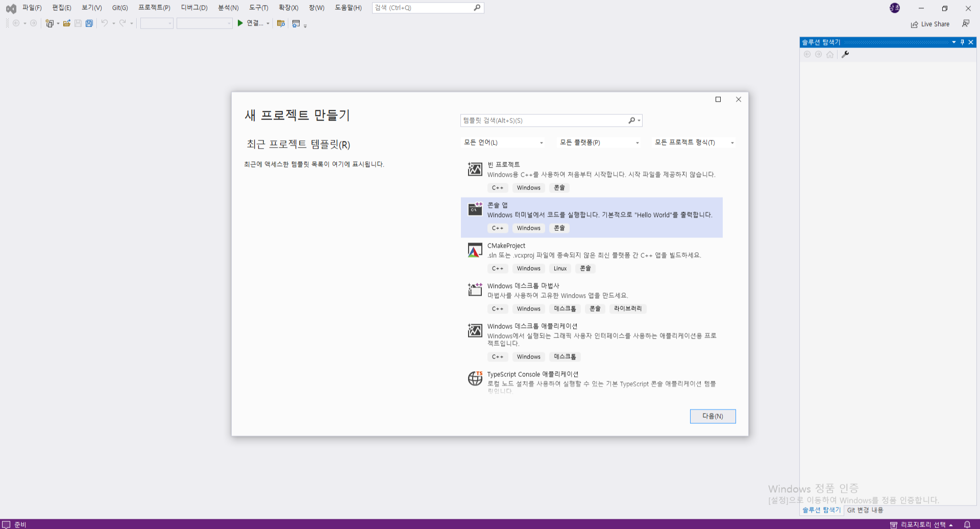
Task: Select the 빈 프로젝트 template
Action: tap(592, 177)
